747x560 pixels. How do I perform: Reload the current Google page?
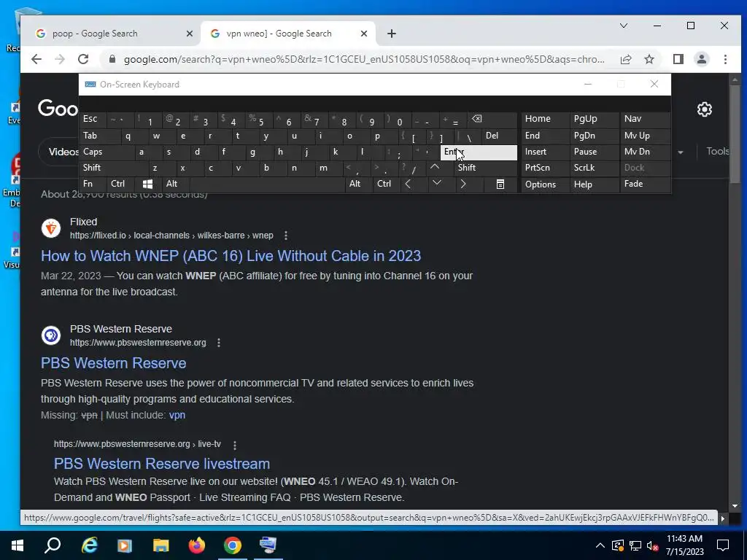point(83,59)
